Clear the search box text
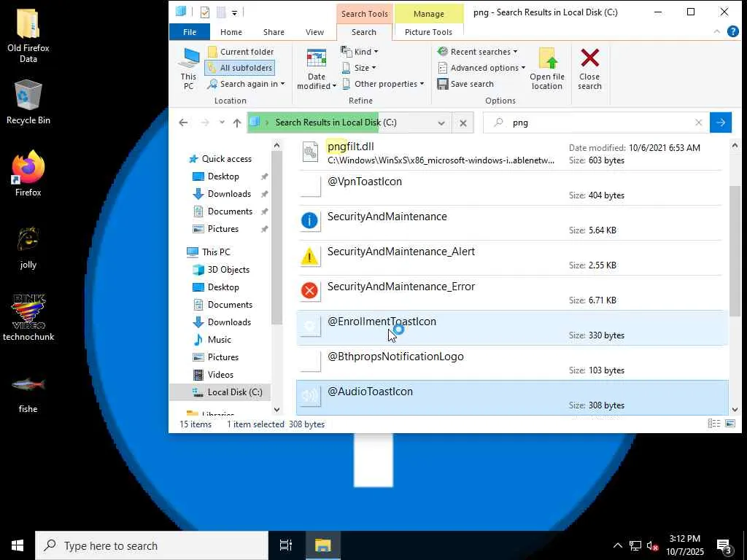Image resolution: width=747 pixels, height=560 pixels. coord(698,122)
